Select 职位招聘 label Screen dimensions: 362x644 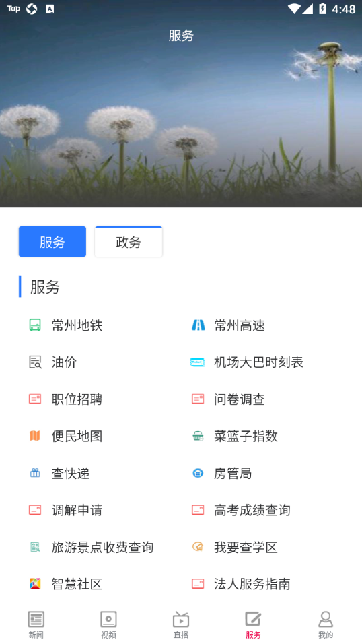[x=77, y=399]
